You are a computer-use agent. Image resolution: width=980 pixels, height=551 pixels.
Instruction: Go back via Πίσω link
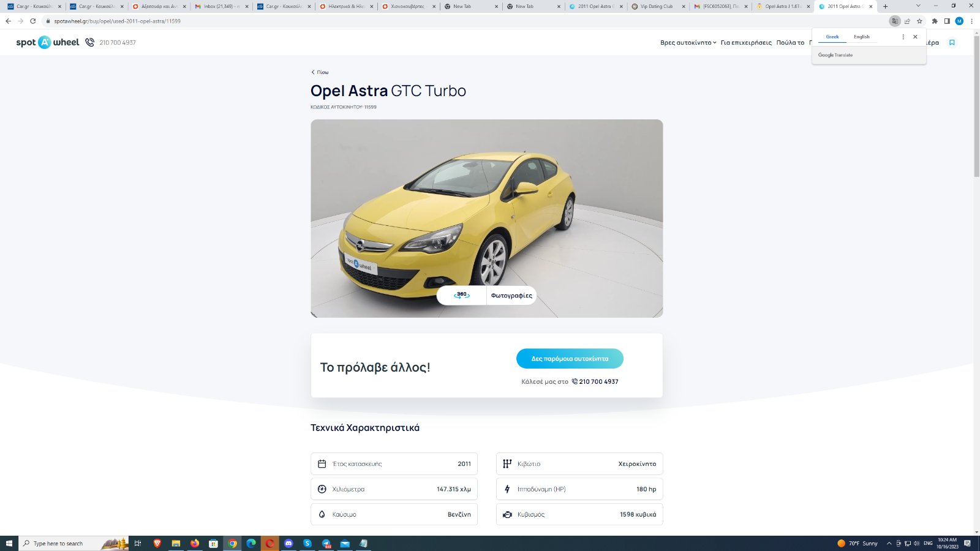[x=320, y=72]
